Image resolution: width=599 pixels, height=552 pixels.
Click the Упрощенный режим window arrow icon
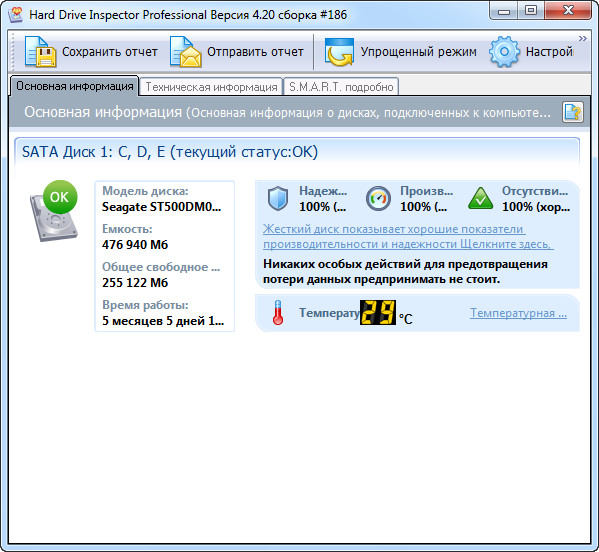339,52
